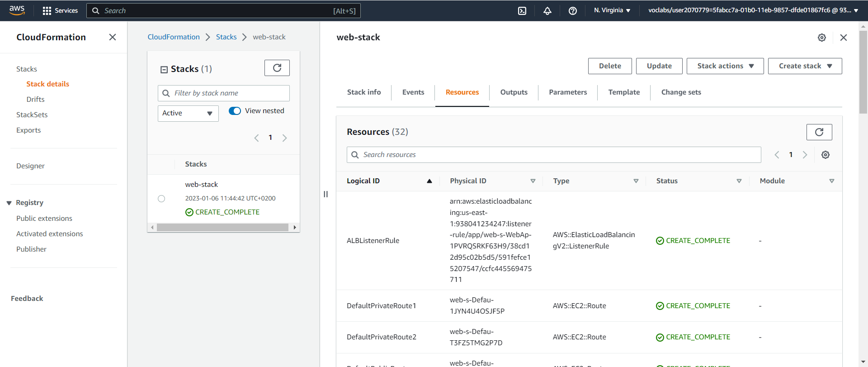Open the Stack actions dropdown
Image resolution: width=868 pixels, height=367 pixels.
click(x=725, y=66)
